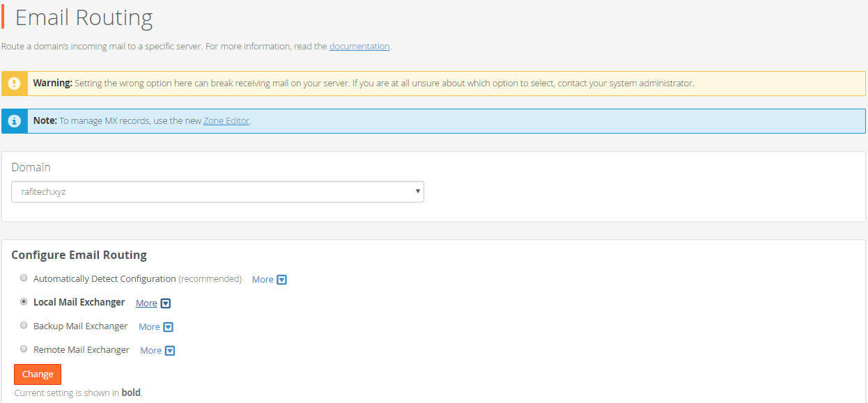This screenshot has height=403, width=868.
Task: Expand More details for Local Mail Exchanger
Action: coord(146,303)
